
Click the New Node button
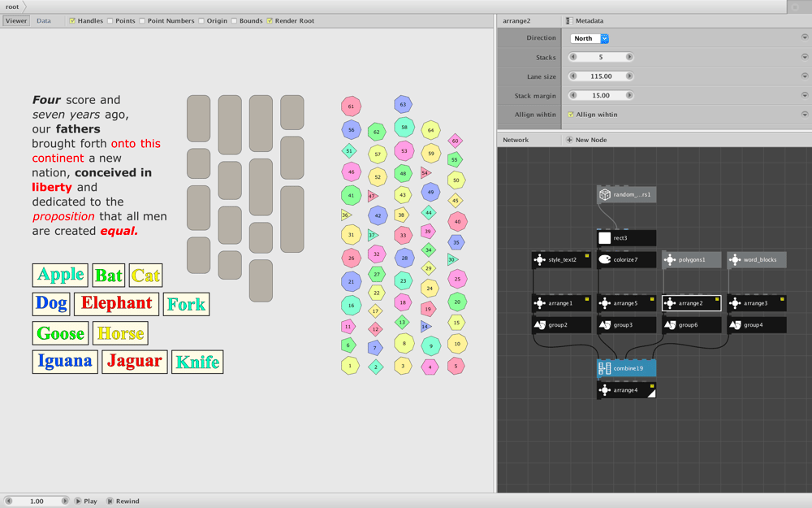tap(586, 140)
